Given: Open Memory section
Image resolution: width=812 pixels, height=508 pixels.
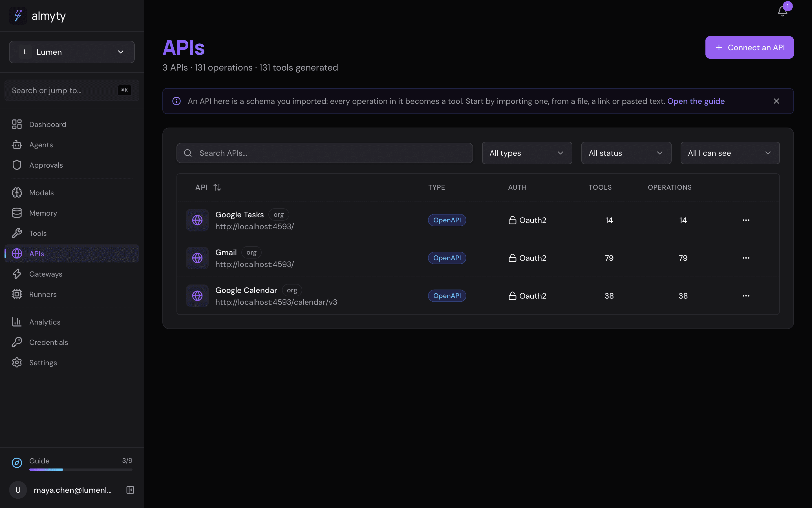Looking at the screenshot, I should pyautogui.click(x=72, y=213).
